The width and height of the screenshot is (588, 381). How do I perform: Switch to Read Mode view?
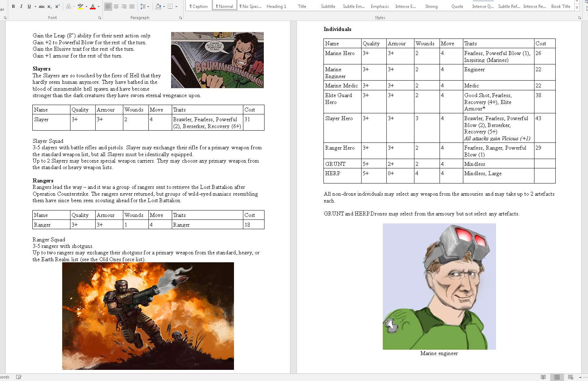coord(543,377)
